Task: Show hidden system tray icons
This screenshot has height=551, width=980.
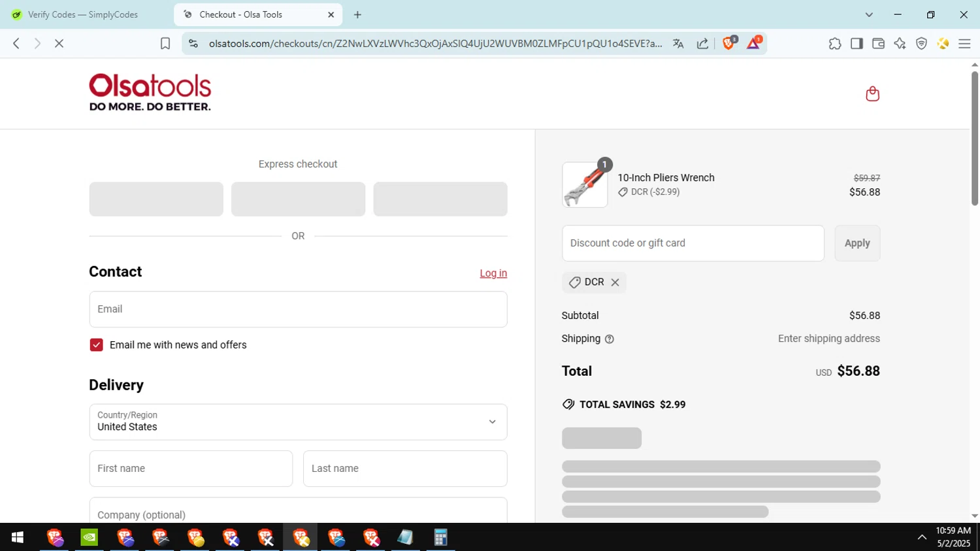Action: click(x=922, y=537)
